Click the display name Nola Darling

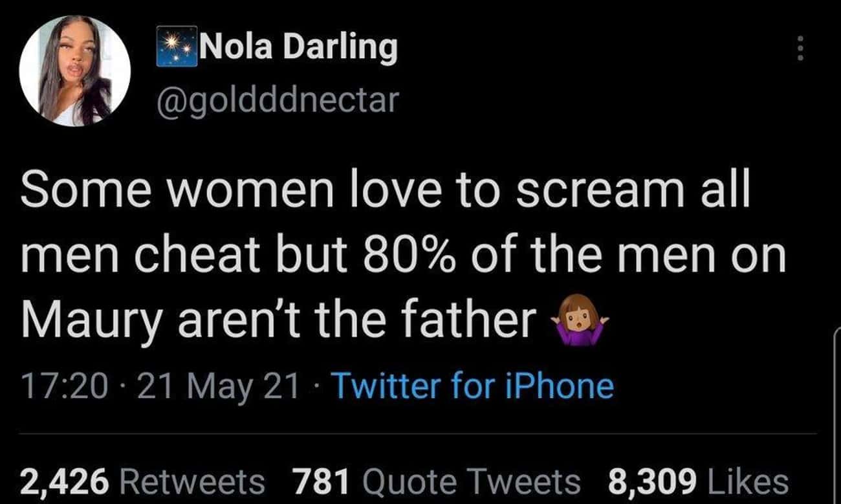tap(298, 47)
